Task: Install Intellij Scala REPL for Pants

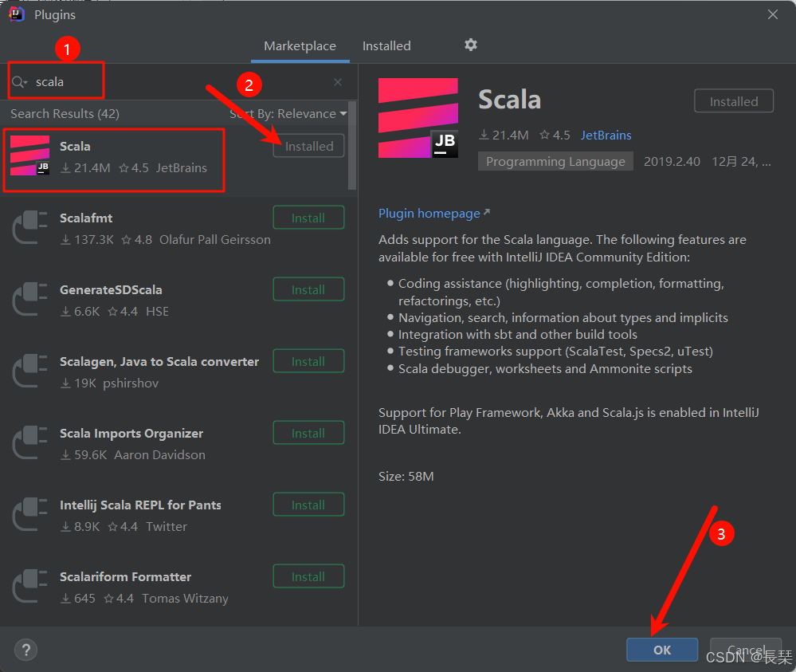Action: [x=308, y=505]
